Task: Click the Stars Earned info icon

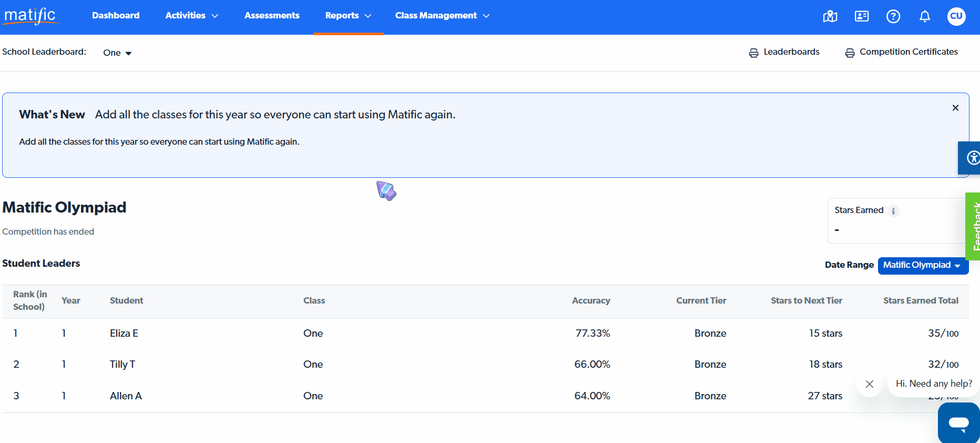Action: click(893, 211)
